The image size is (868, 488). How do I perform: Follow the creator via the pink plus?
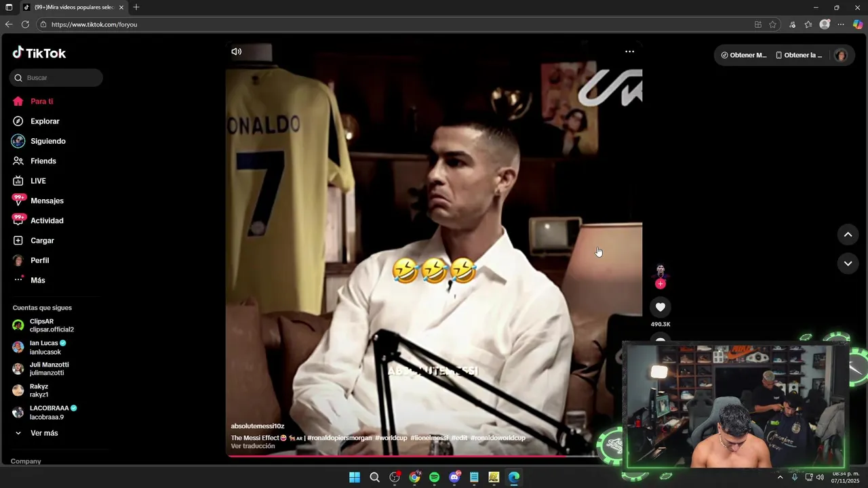(660, 284)
